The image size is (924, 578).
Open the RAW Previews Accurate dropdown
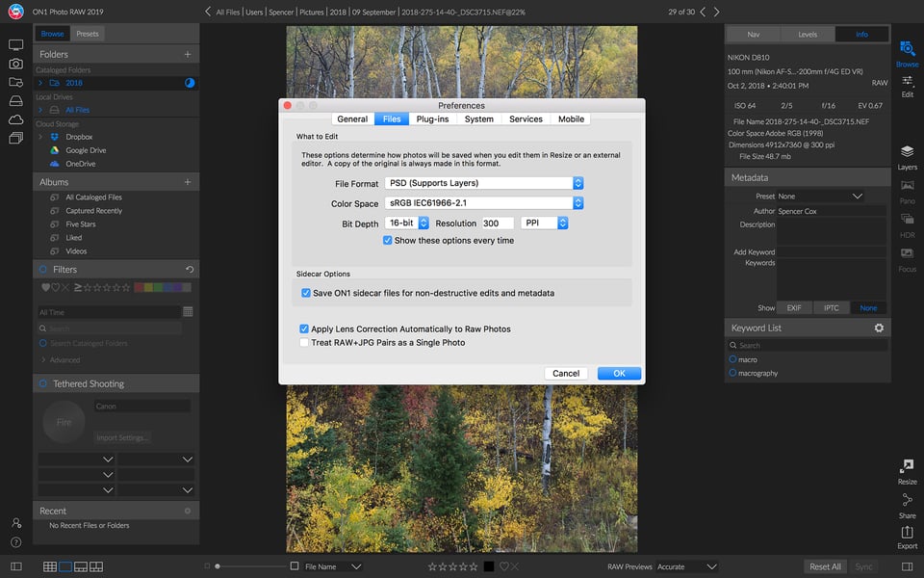tap(687, 566)
